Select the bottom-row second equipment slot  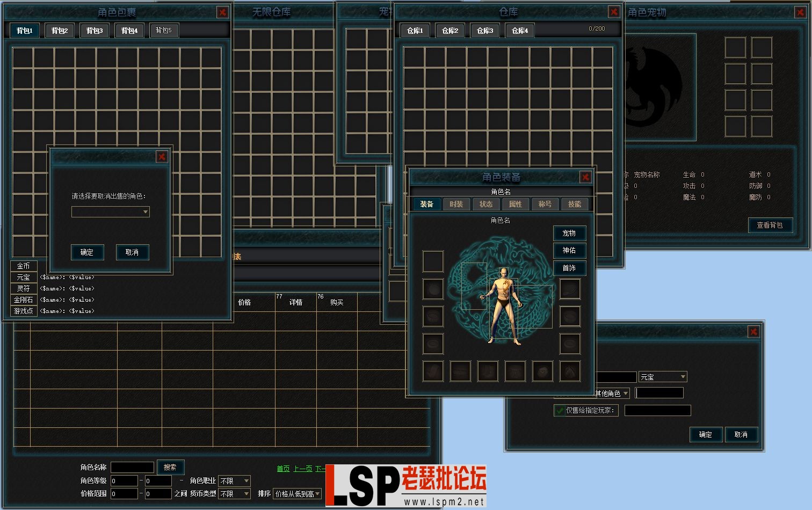(460, 371)
